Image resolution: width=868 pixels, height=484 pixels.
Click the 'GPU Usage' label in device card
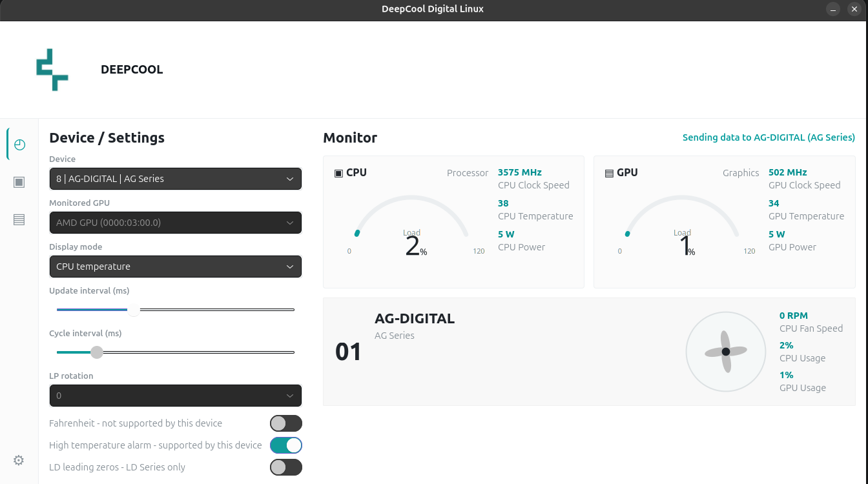point(803,388)
